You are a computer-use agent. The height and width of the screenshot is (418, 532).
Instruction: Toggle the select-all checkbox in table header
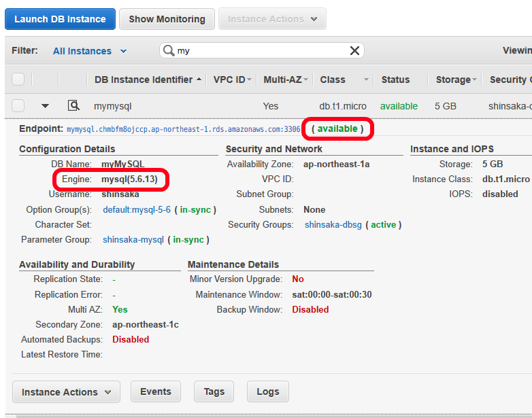(18, 80)
